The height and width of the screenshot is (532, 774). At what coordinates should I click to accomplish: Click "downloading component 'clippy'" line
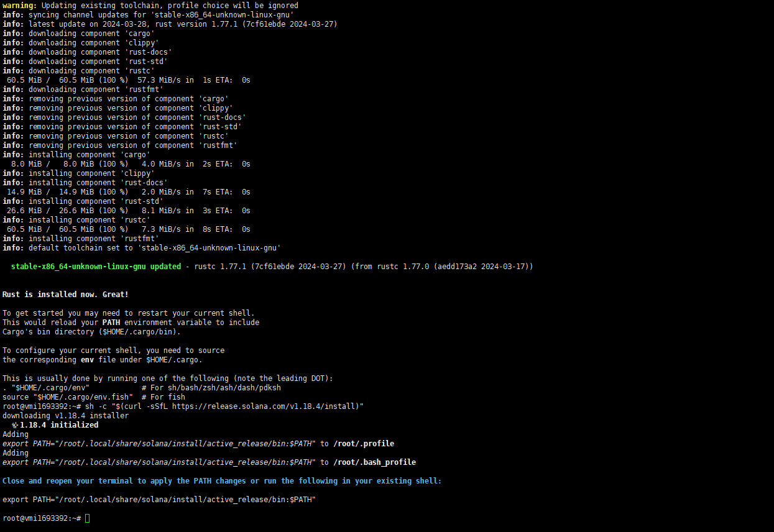click(x=81, y=43)
